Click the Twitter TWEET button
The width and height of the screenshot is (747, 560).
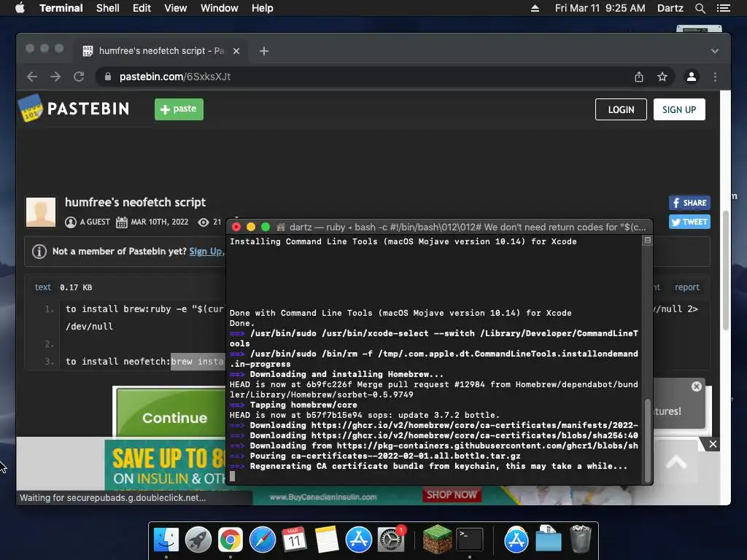click(689, 222)
